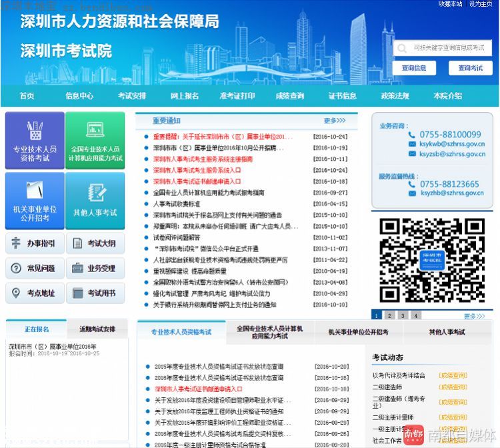Image resolution: width=500 pixels, height=448 pixels.
Task: Click the 查询信息 button
Action: click(x=414, y=68)
